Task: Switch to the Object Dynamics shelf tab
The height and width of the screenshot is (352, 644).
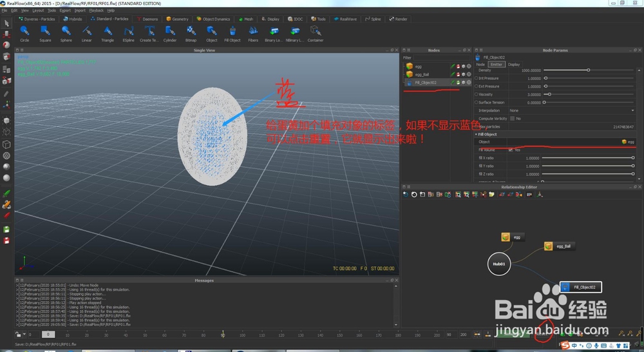Action: click(x=213, y=19)
